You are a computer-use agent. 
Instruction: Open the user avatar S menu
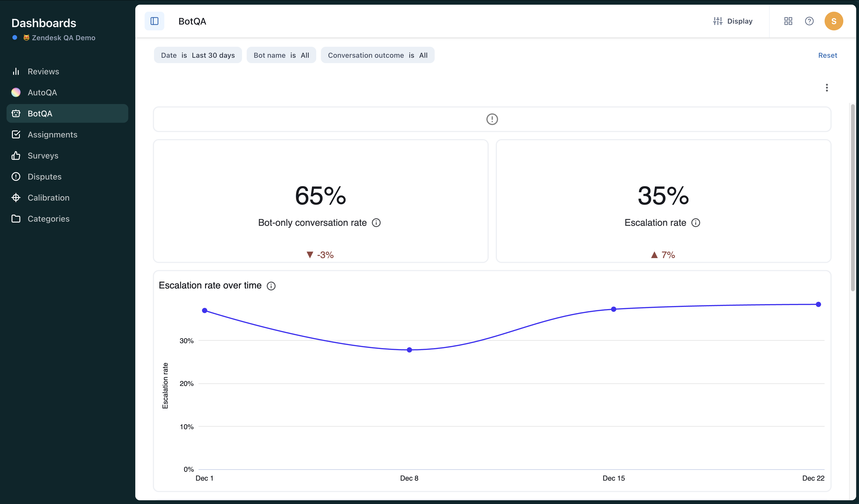[x=833, y=21]
